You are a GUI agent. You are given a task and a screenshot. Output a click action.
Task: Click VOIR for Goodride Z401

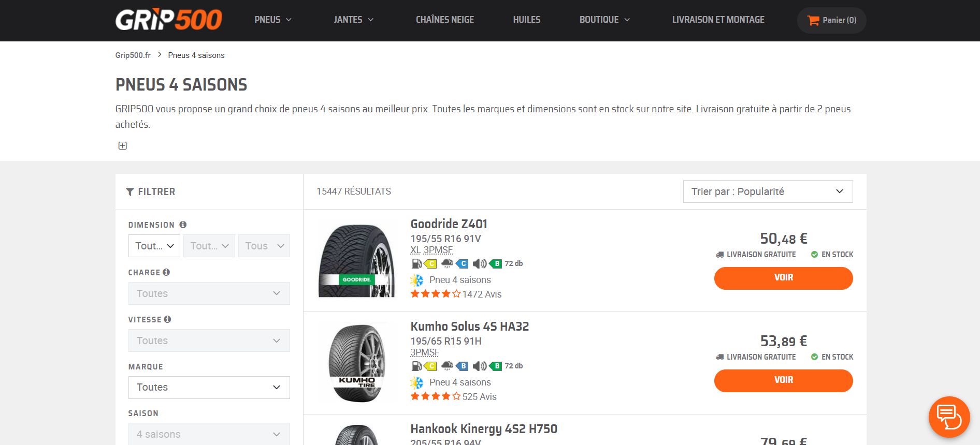pos(784,278)
